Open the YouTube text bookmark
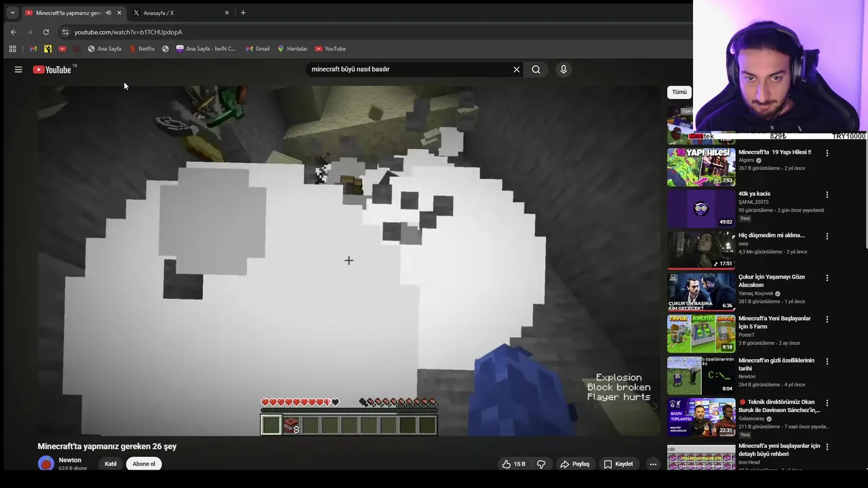 (330, 49)
